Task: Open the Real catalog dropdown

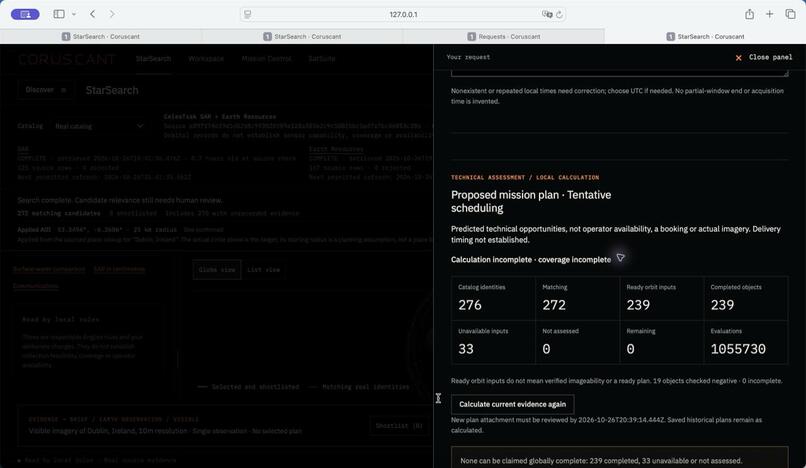Action: [x=99, y=126]
